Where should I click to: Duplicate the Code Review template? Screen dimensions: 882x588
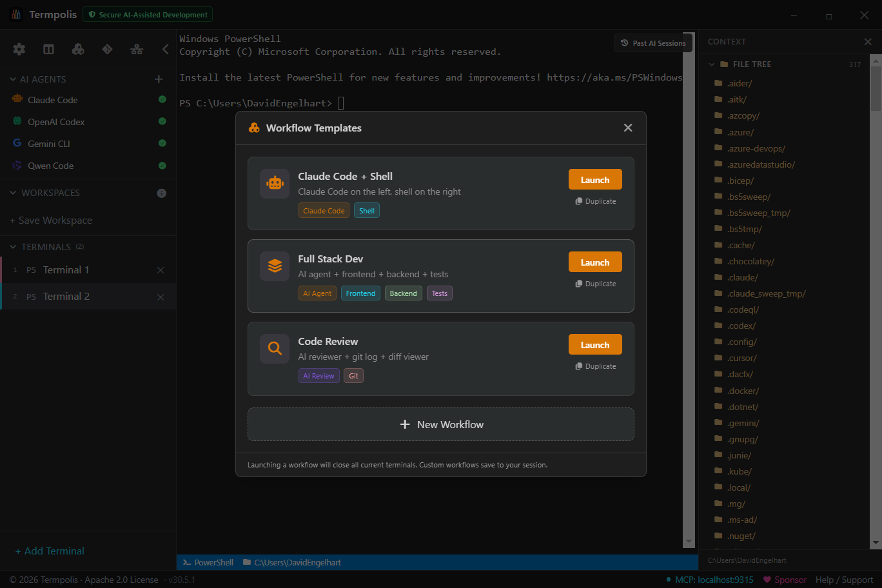[x=596, y=366]
